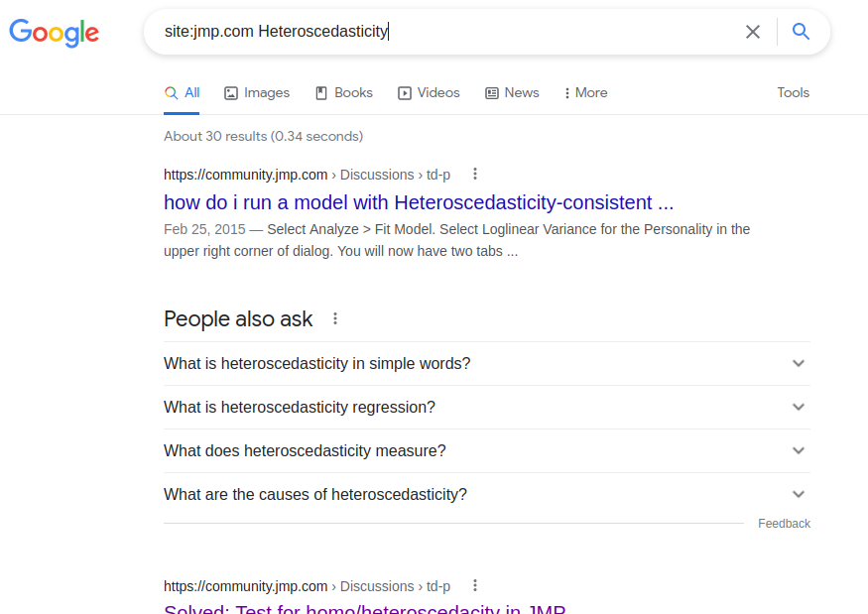Click the three-dot icon next to the first result URL

click(x=475, y=174)
